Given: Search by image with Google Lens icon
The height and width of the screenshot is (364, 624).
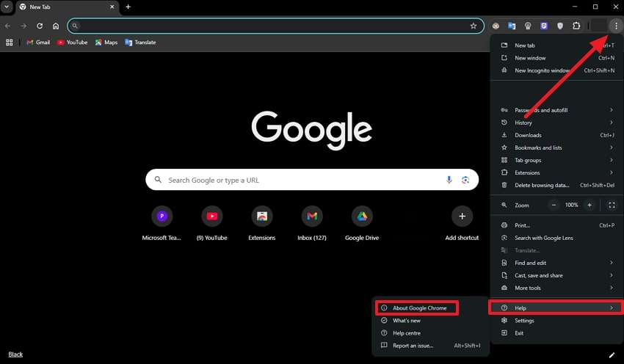Looking at the screenshot, I should [x=465, y=180].
